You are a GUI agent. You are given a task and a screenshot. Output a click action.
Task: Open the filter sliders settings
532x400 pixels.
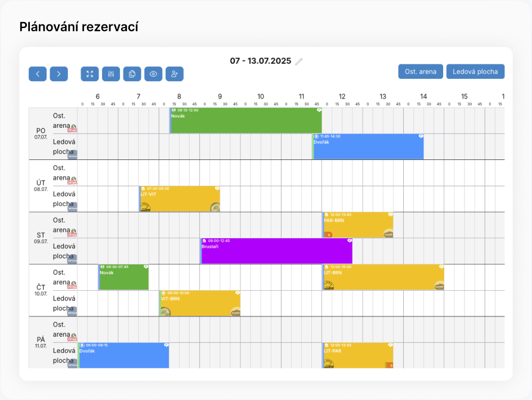(111, 74)
